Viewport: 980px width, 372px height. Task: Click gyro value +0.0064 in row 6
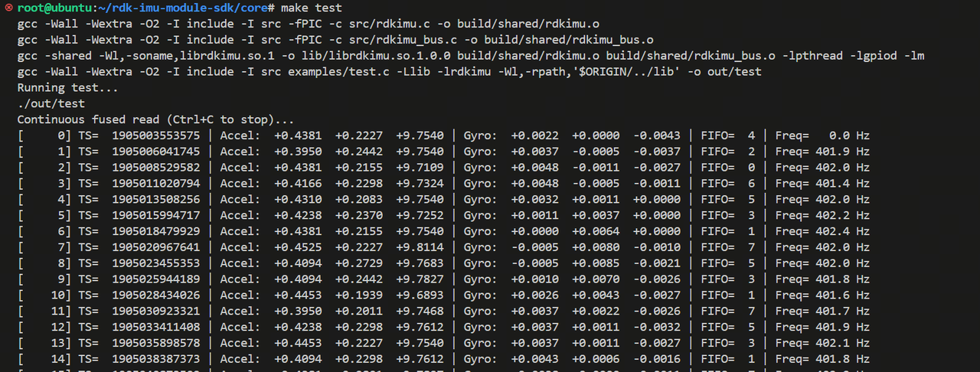(x=596, y=231)
